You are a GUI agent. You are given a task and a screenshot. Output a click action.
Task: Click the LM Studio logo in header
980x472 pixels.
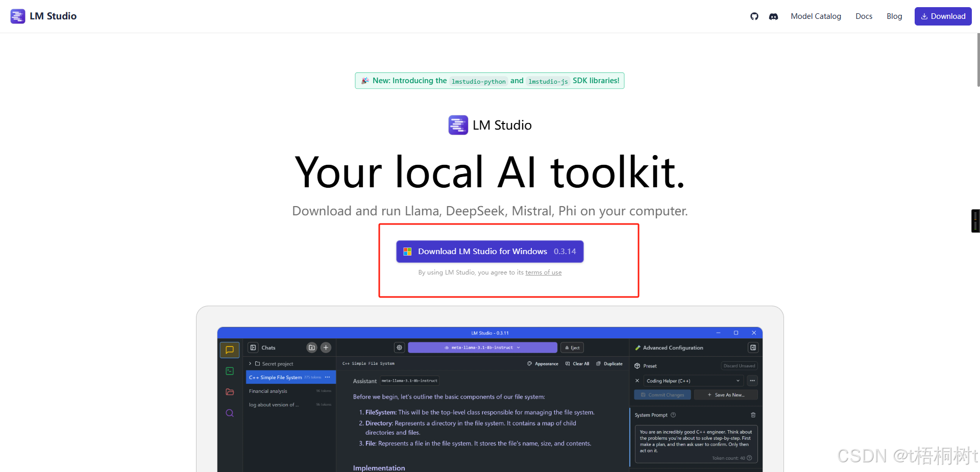[43, 16]
